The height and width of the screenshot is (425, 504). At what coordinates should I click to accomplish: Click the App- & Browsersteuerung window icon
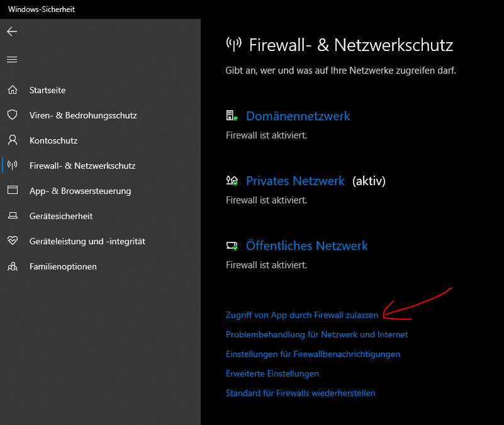coord(12,191)
